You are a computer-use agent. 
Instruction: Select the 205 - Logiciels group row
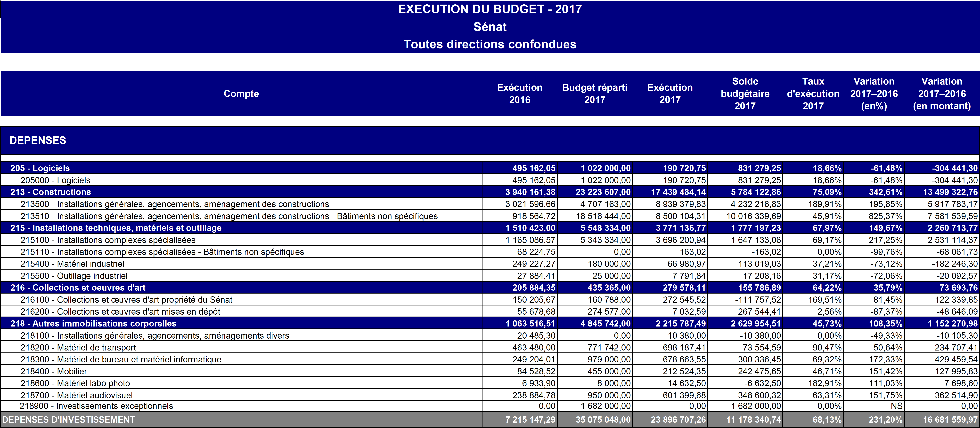[40, 168]
